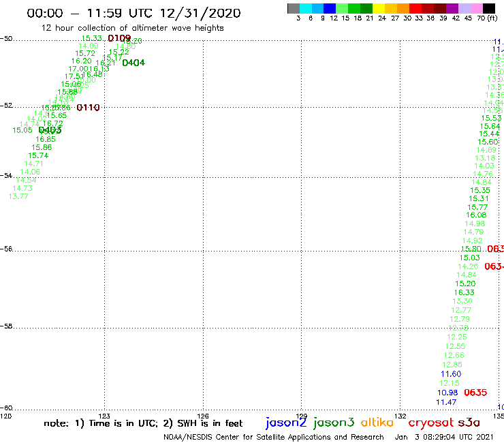This screenshot has width=504, height=443.
Task: Click the wave height value '16.33'
Action: [464, 292]
